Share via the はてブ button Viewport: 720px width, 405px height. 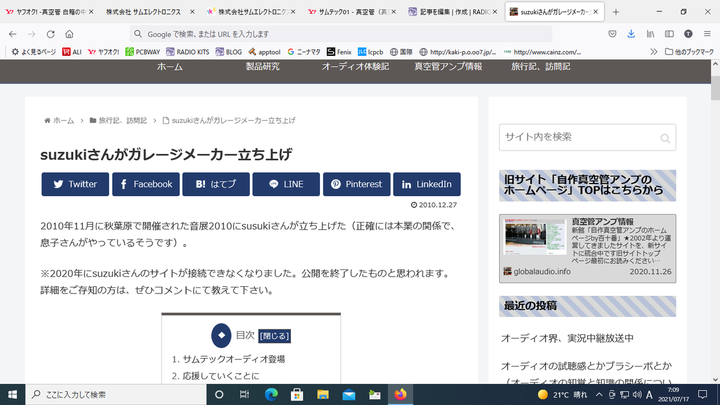(x=216, y=184)
